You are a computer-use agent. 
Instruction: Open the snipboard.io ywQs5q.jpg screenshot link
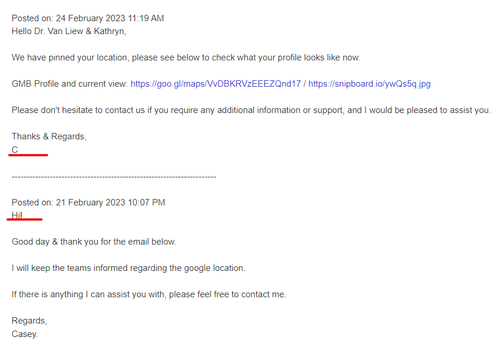(369, 84)
